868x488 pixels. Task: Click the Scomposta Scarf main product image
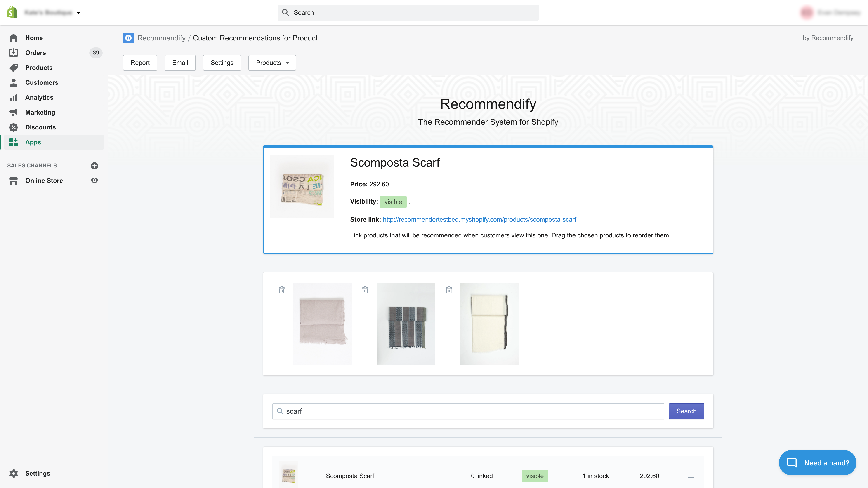coord(302,186)
